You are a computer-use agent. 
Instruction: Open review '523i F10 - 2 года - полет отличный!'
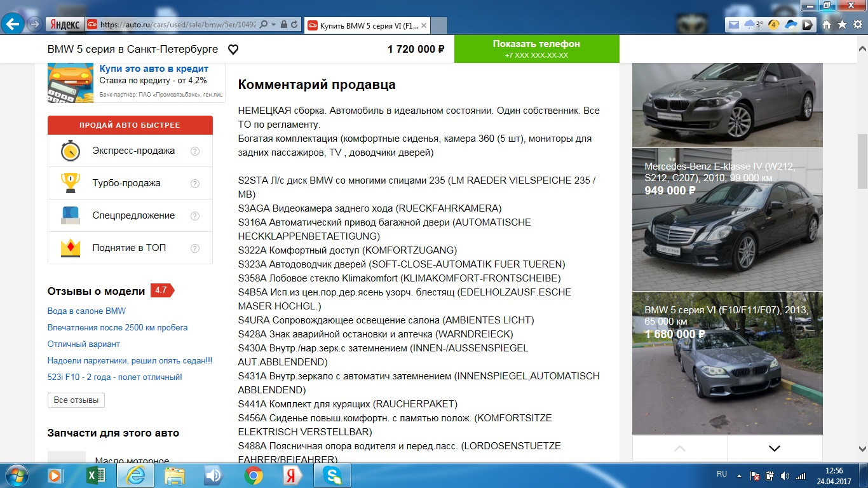coord(115,377)
